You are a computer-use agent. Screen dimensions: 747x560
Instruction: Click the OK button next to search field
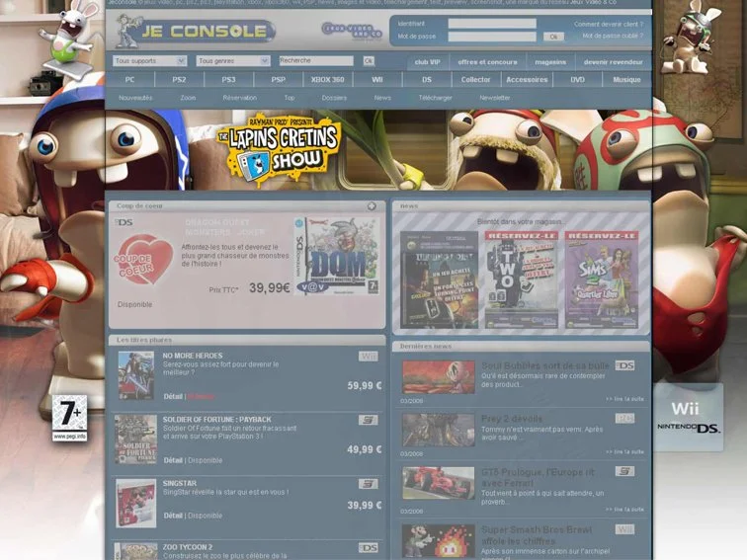369,61
